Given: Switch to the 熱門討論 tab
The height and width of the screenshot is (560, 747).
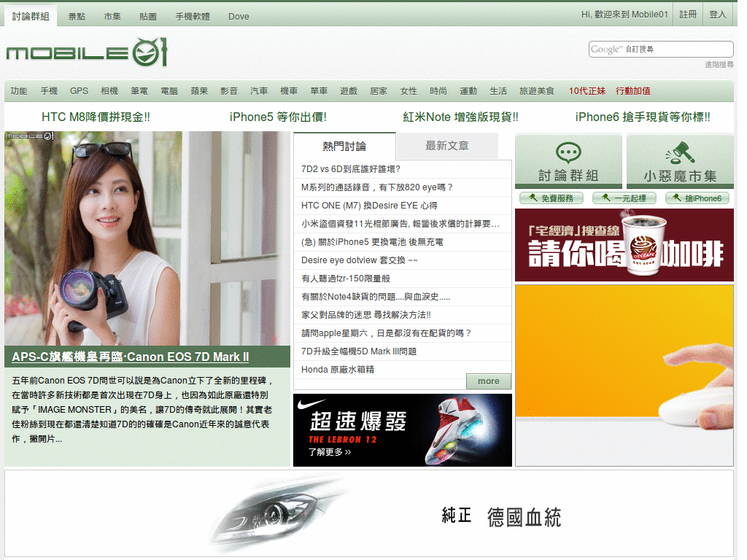Looking at the screenshot, I should 344,146.
